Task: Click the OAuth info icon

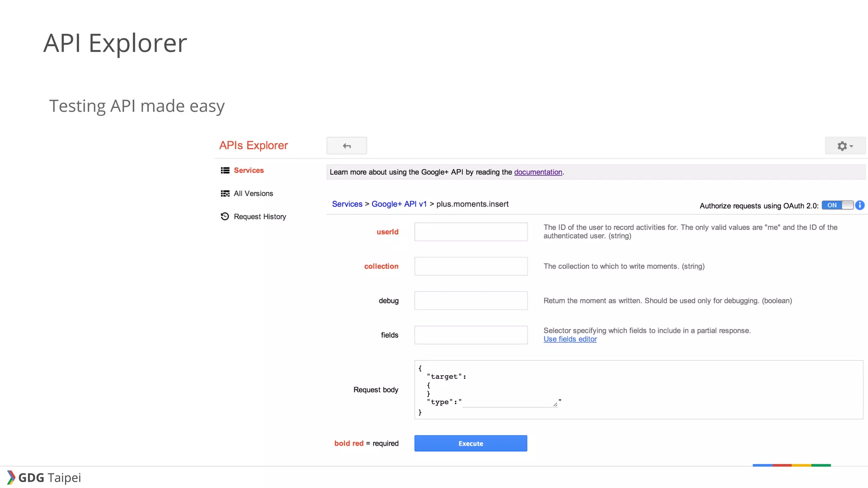Action: (x=860, y=205)
